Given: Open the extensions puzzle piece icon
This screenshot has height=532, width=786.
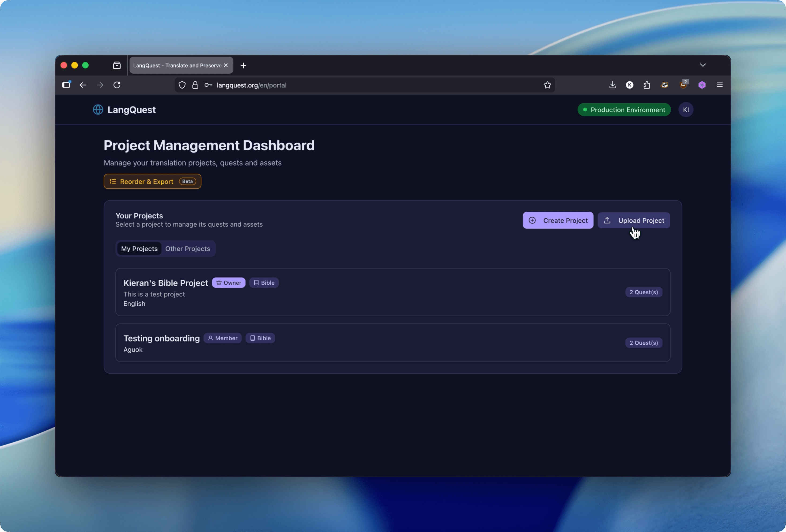Looking at the screenshot, I should tap(647, 85).
